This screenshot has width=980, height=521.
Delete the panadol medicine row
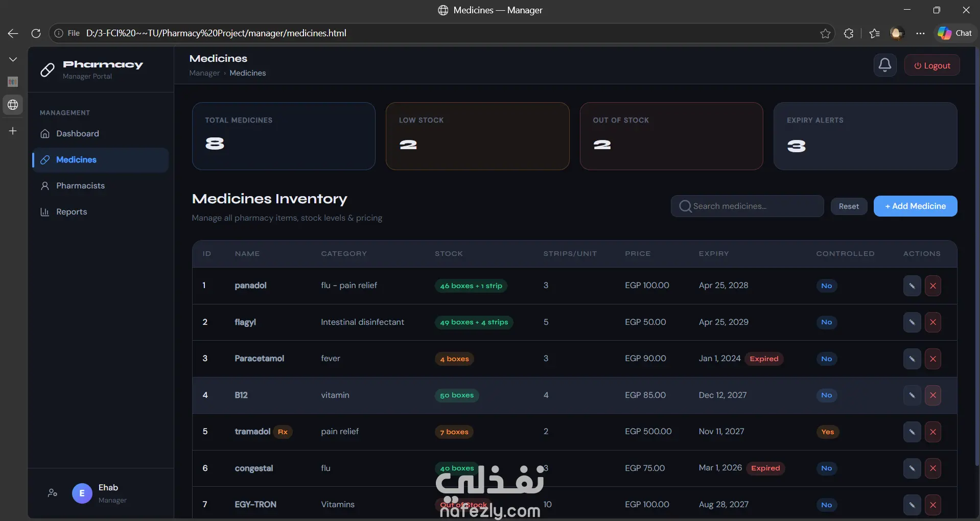pyautogui.click(x=933, y=286)
